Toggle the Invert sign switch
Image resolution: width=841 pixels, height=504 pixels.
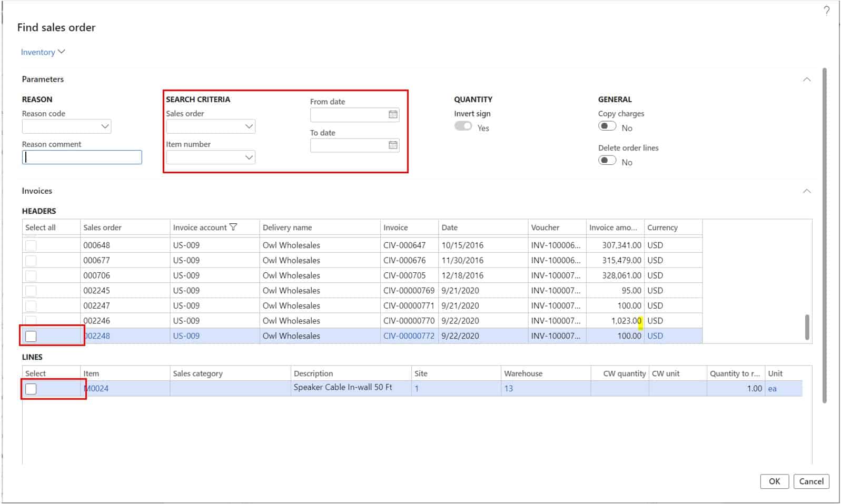tap(463, 126)
